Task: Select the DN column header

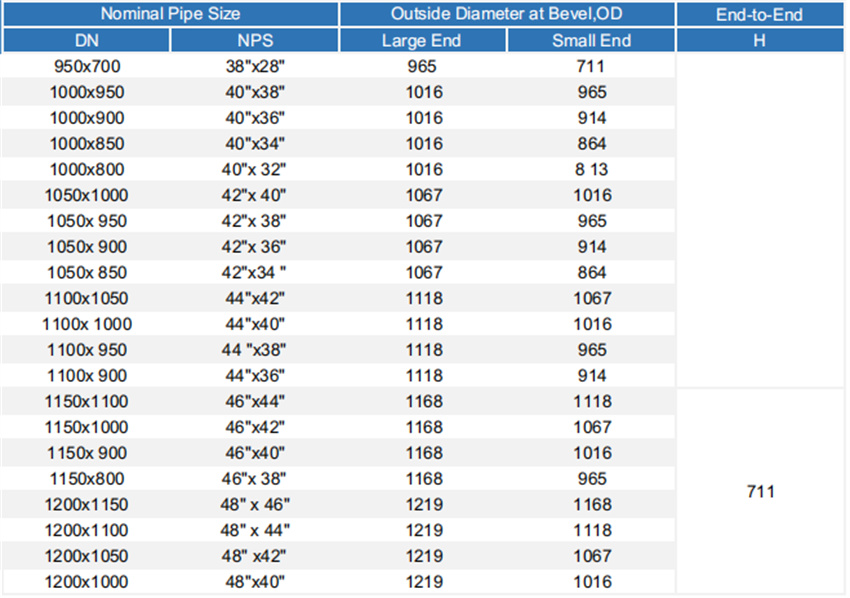Action: [86, 41]
